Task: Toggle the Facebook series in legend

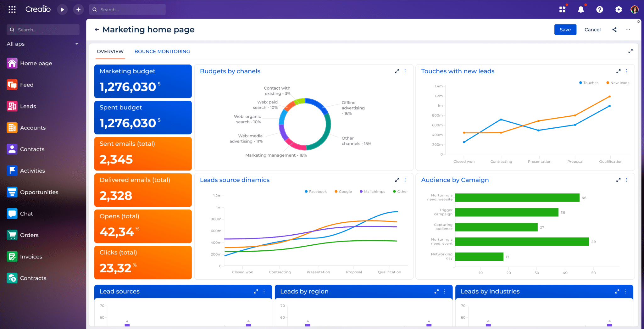Action: click(x=316, y=192)
